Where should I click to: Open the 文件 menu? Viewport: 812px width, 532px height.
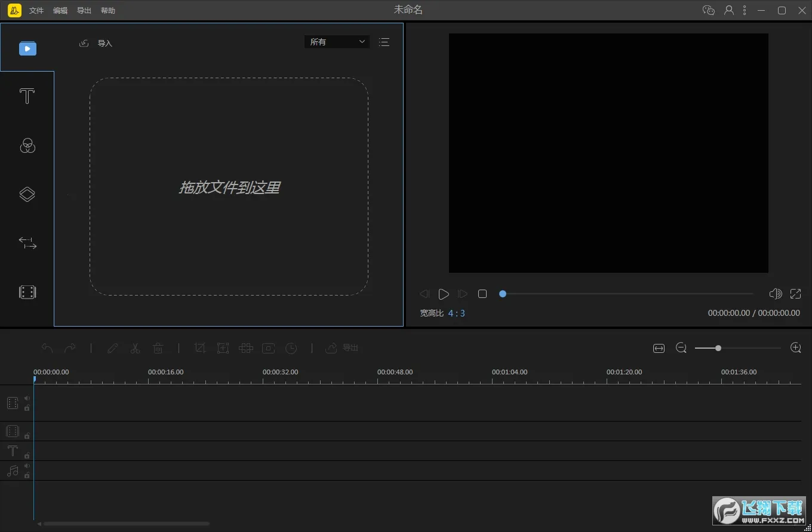click(36, 11)
